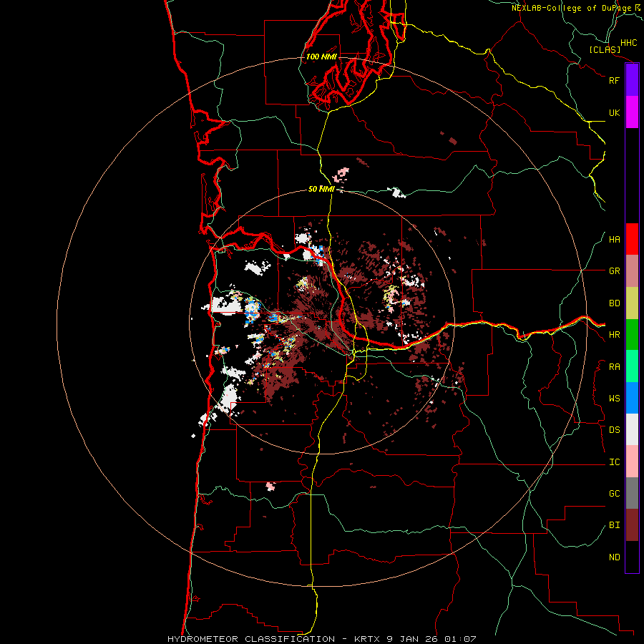Click the "50 NMI" range ring label
Screen dimensions: 644x644
pyautogui.click(x=321, y=189)
